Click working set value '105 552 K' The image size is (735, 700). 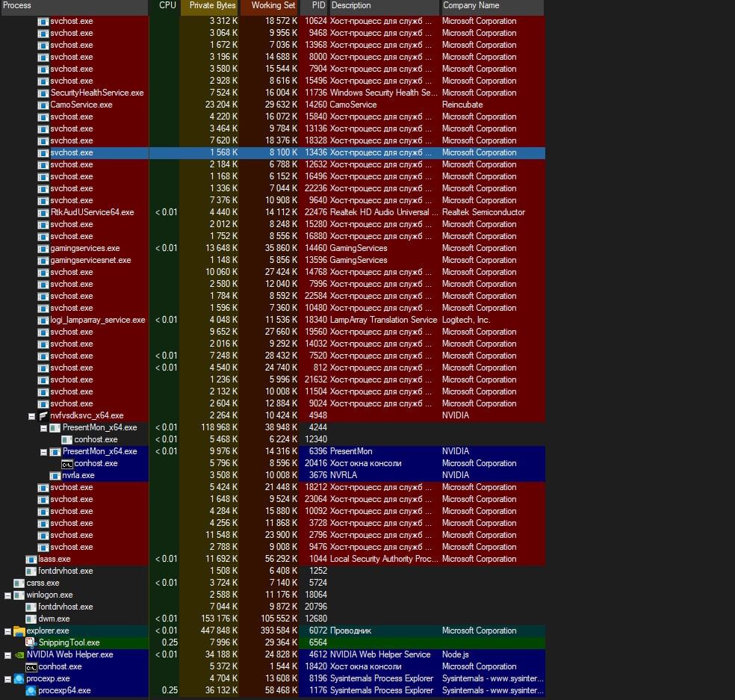279,619
